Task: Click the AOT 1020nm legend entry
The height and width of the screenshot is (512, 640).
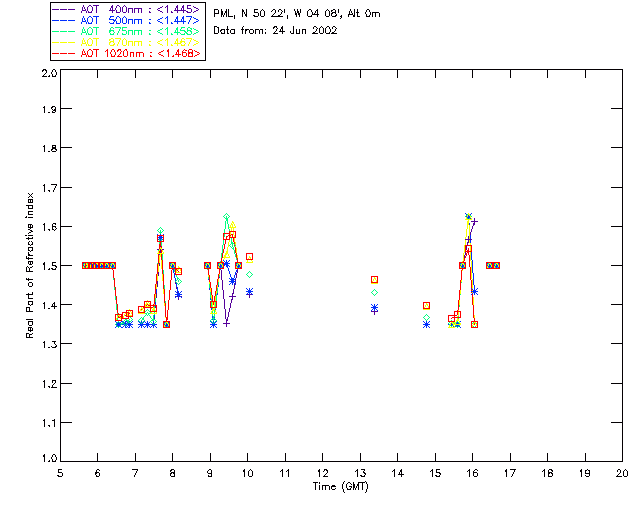Action: pos(126,53)
